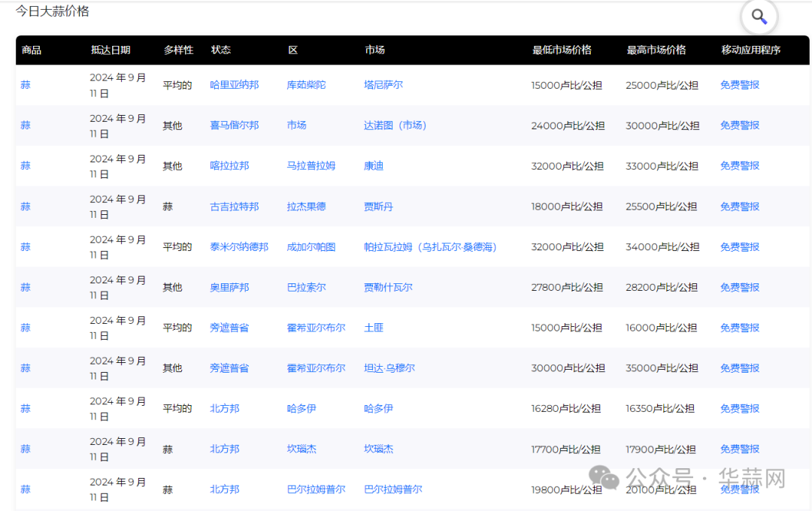This screenshot has height=511, width=812.
Task: Select the 马拉普拉姆 district link
Action: pos(311,166)
